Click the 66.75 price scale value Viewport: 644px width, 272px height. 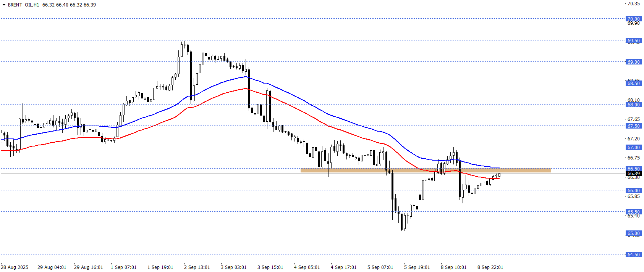[x=633, y=158]
